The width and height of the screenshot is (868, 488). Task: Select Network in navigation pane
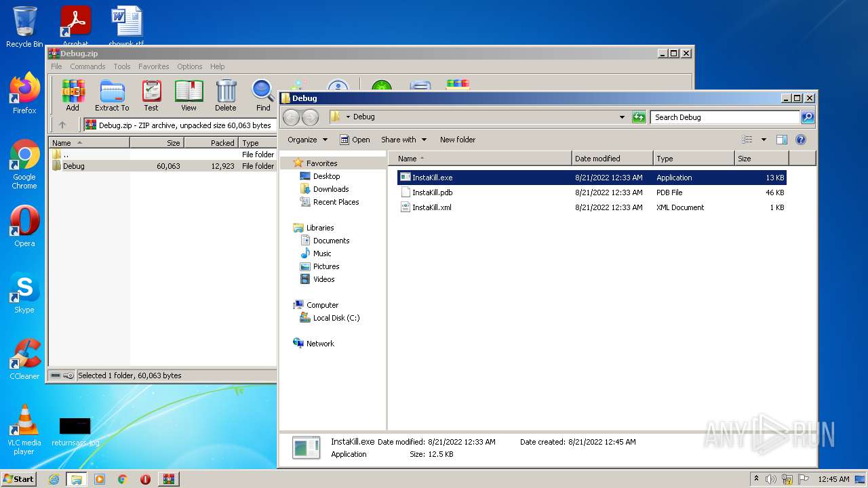[x=320, y=344]
